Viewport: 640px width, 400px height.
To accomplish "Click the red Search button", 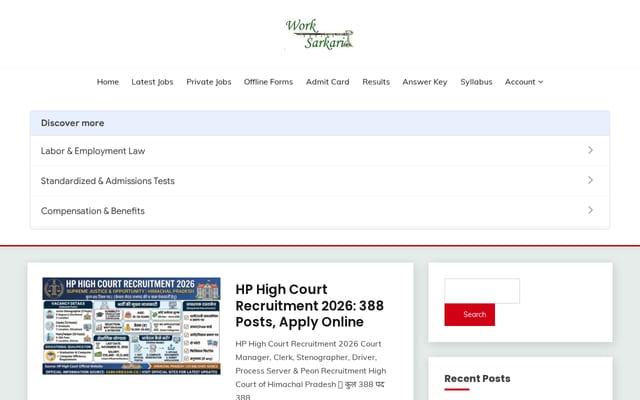I will tap(470, 314).
